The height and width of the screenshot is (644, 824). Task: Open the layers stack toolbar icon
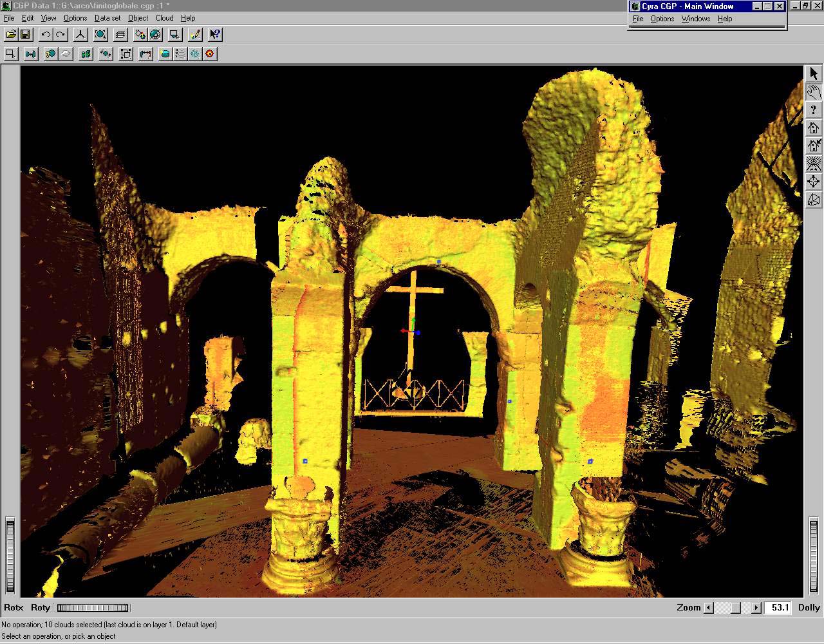point(120,35)
